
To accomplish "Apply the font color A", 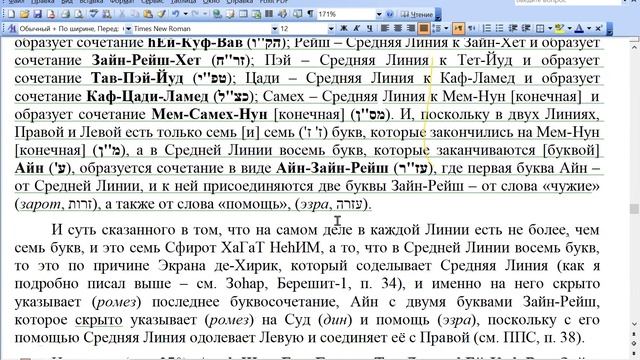I will [x=579, y=28].
